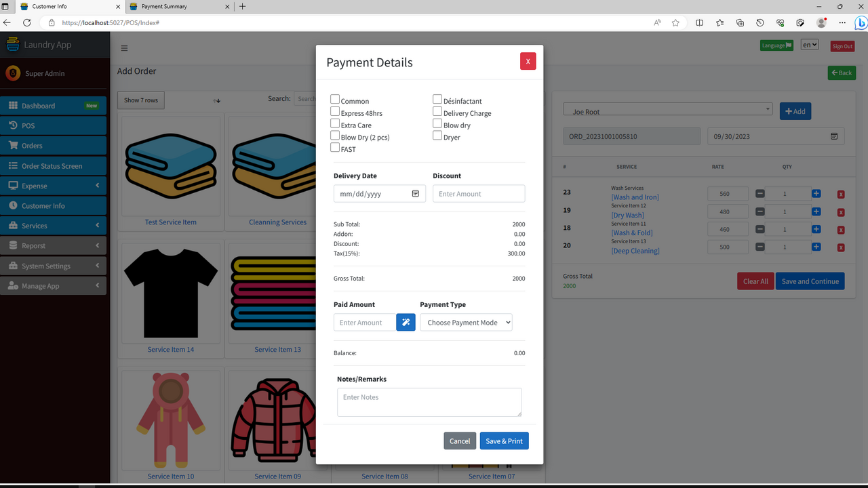Increase quantity for Wash and Iron

pyautogui.click(x=816, y=193)
